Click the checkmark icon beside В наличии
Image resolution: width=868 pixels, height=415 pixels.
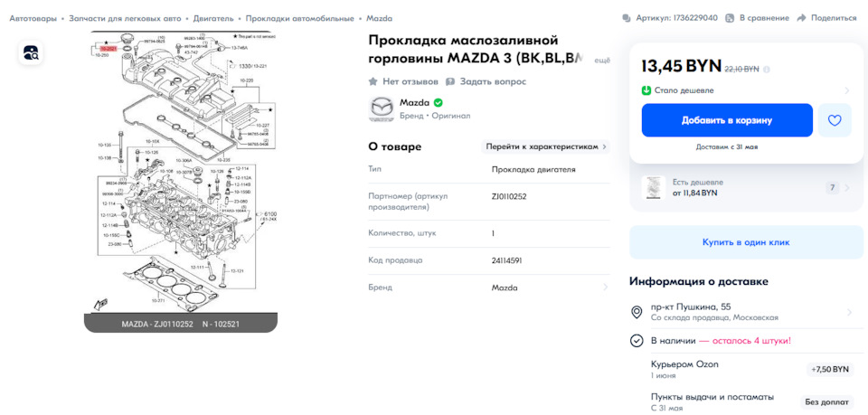(637, 340)
